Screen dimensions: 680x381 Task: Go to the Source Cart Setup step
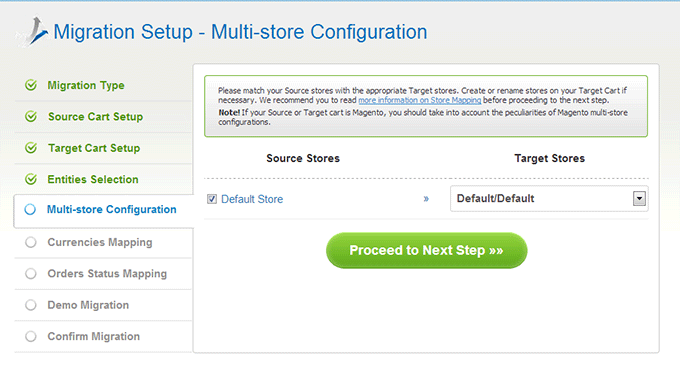(95, 117)
